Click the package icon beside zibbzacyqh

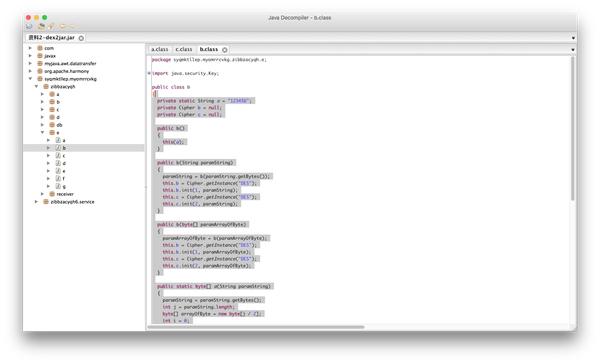46,87
